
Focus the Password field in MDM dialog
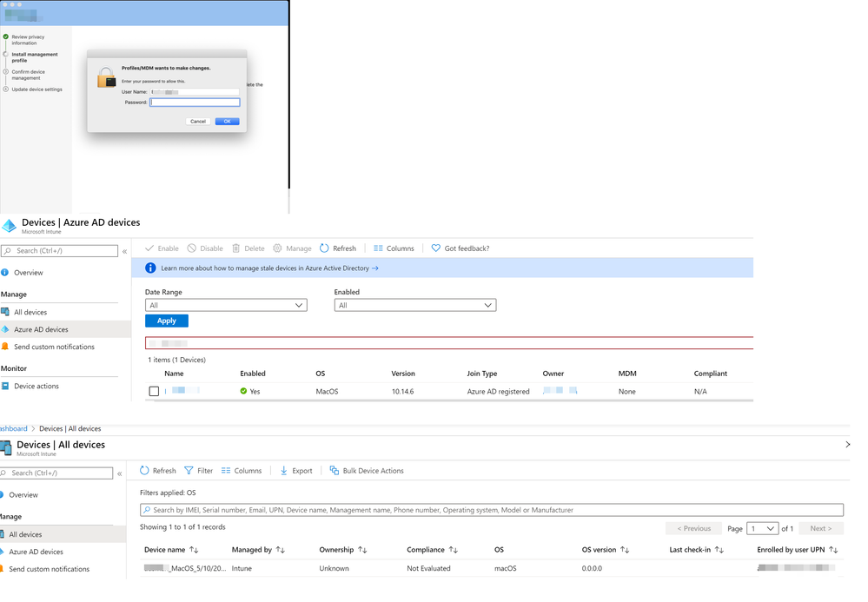point(195,103)
